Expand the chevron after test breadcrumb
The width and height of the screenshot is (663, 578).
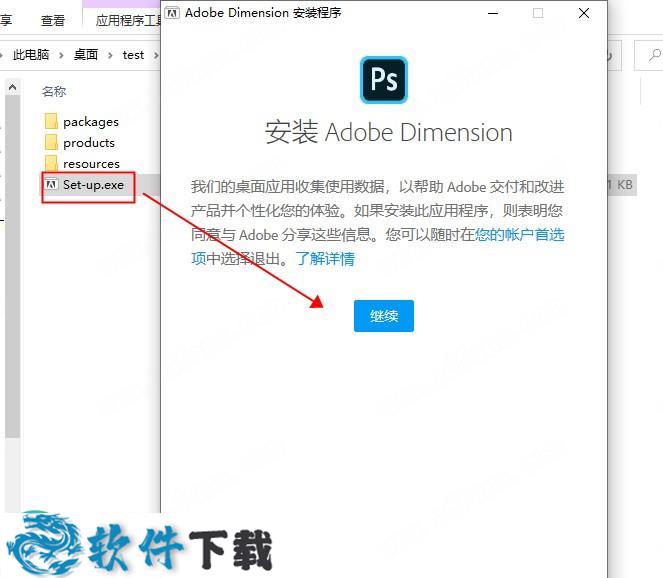(156, 55)
